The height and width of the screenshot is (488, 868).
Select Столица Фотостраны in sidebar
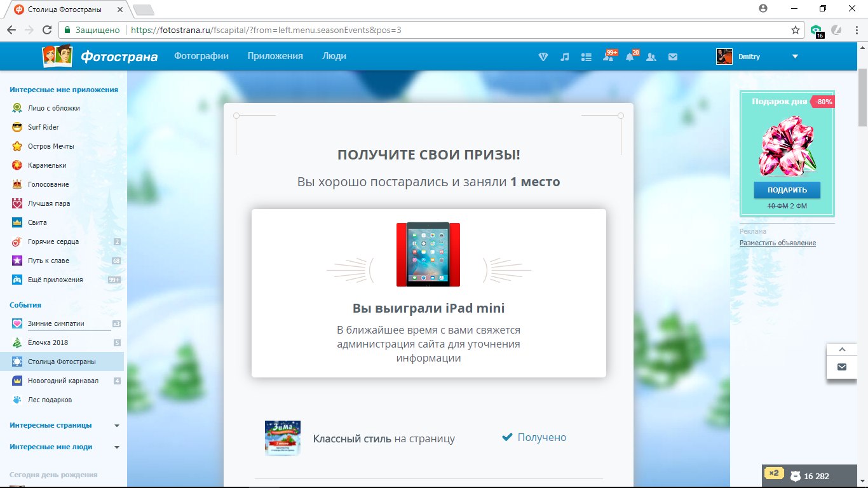62,362
